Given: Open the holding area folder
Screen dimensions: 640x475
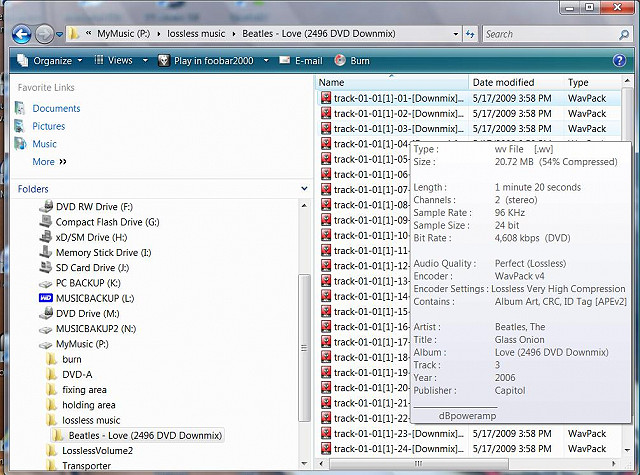Looking at the screenshot, I should (x=89, y=405).
